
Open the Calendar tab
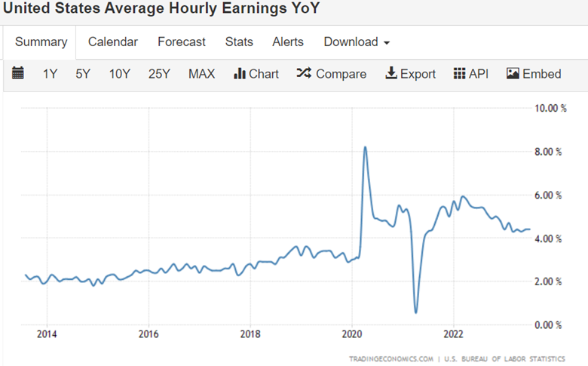113,42
